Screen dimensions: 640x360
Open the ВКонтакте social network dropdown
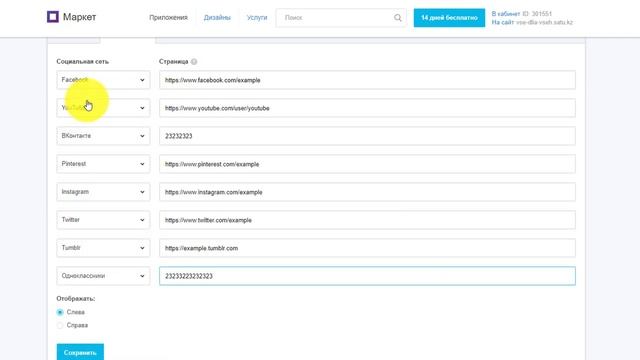tap(103, 136)
